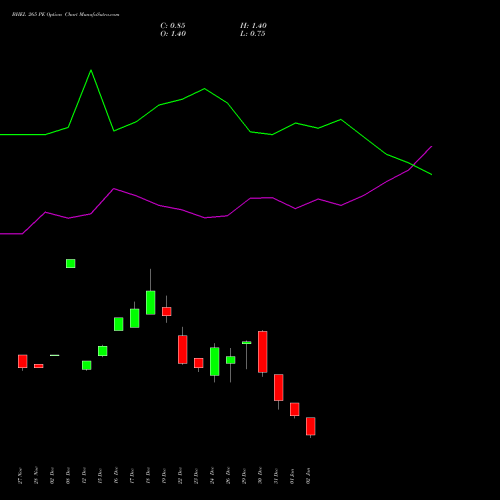Viewport: 500px width, 500px height.
Task: Click the last red candle above 02 Jan
Action: click(311, 426)
